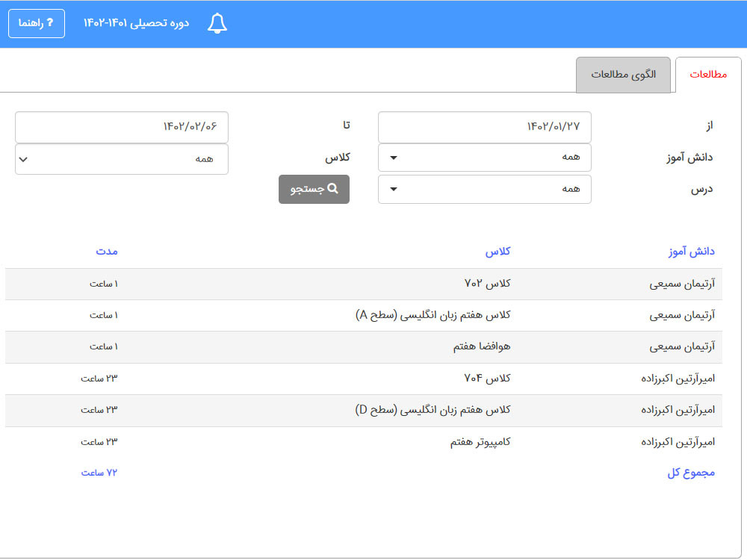Select row کلاس هفتم زبان انگلیسی (سطح A)
Image resolution: width=747 pixels, height=560 pixels.
[x=364, y=315]
